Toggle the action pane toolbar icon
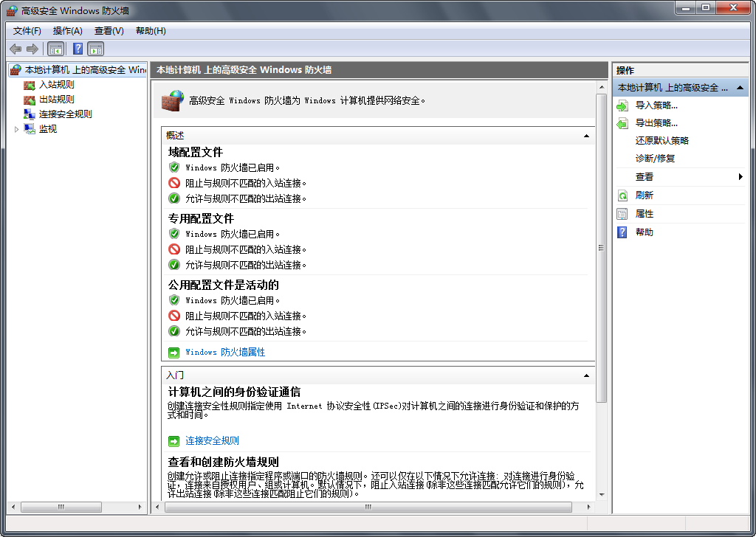756x537 pixels. (x=96, y=49)
